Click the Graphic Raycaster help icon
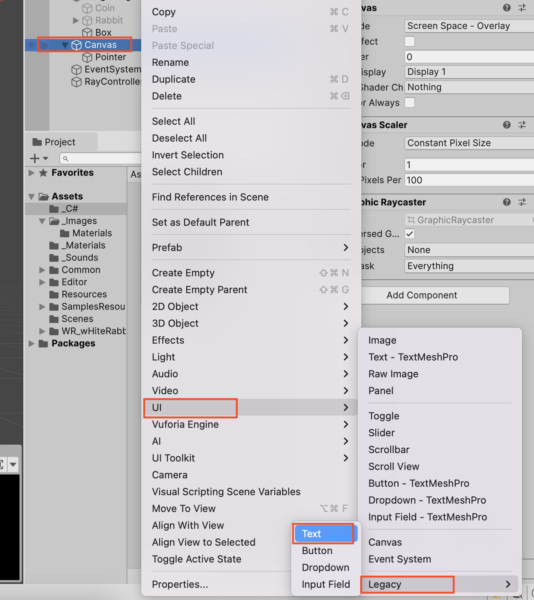 point(506,202)
